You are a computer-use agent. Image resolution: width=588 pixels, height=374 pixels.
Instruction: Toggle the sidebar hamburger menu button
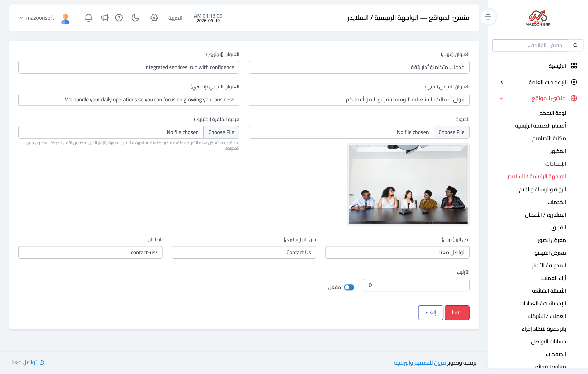[x=488, y=17]
